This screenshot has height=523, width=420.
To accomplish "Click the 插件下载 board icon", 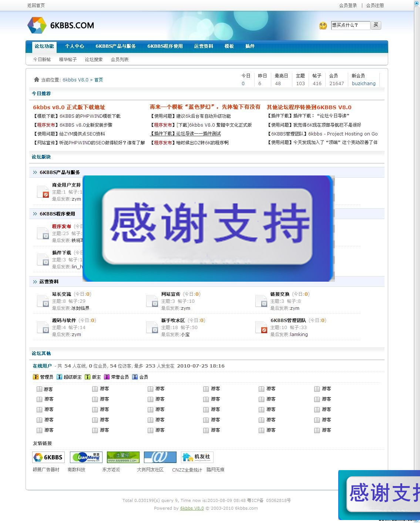I will click(x=43, y=259).
